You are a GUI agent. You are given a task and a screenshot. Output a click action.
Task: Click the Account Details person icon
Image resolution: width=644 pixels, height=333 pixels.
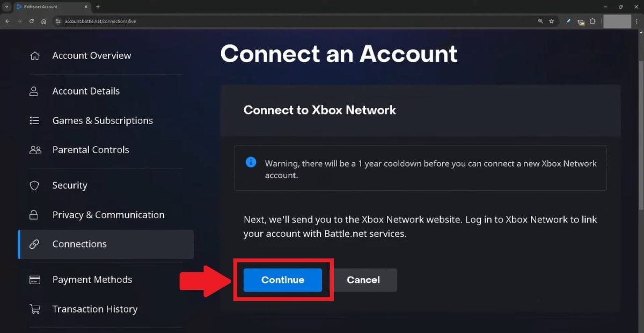click(x=34, y=91)
